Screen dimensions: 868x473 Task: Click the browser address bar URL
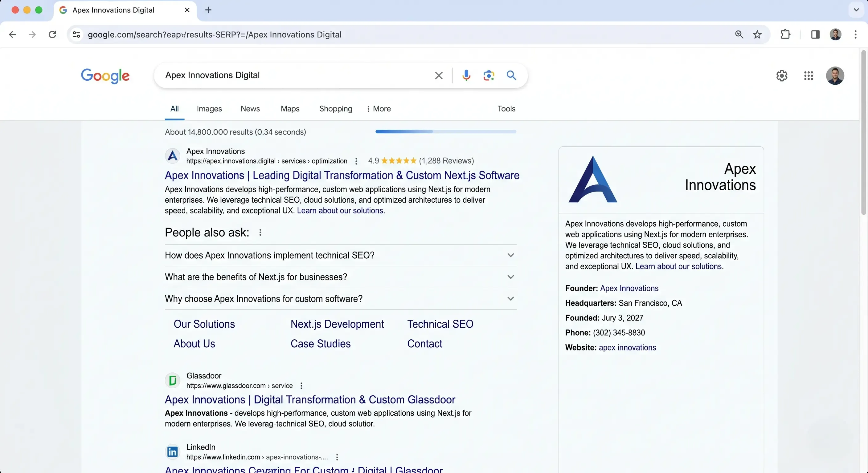(215, 35)
